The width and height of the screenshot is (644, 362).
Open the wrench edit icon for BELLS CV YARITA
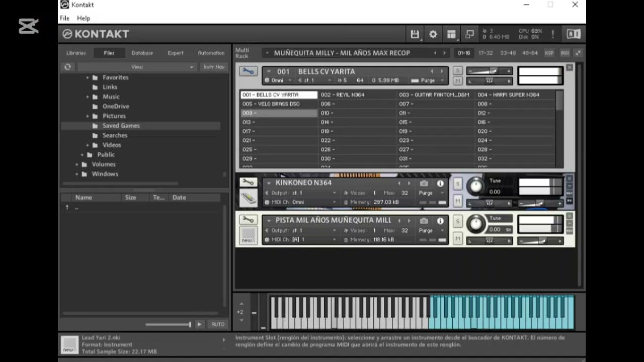coord(248,71)
